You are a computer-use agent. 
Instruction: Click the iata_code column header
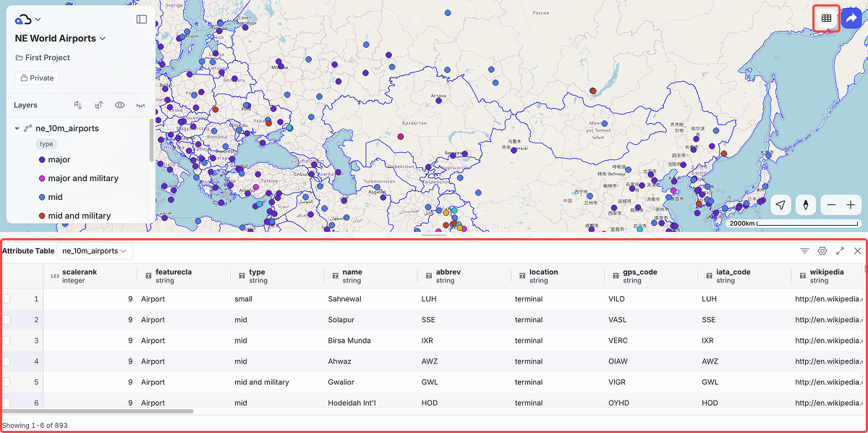click(744, 276)
